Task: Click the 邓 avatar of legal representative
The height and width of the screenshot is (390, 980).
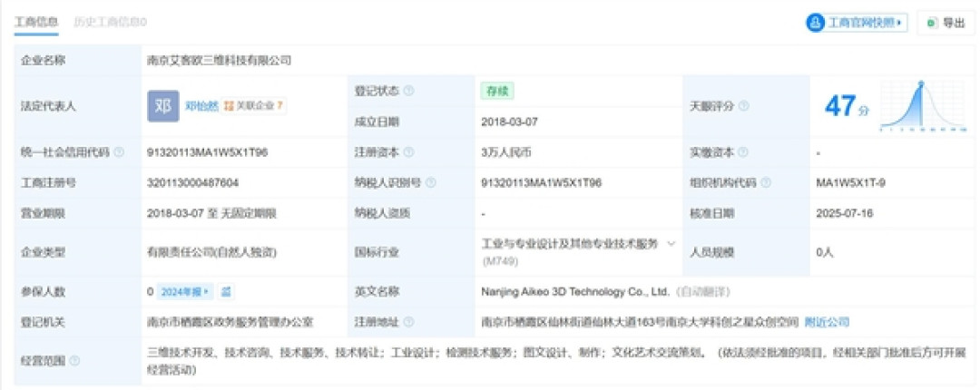Action: coord(163,106)
